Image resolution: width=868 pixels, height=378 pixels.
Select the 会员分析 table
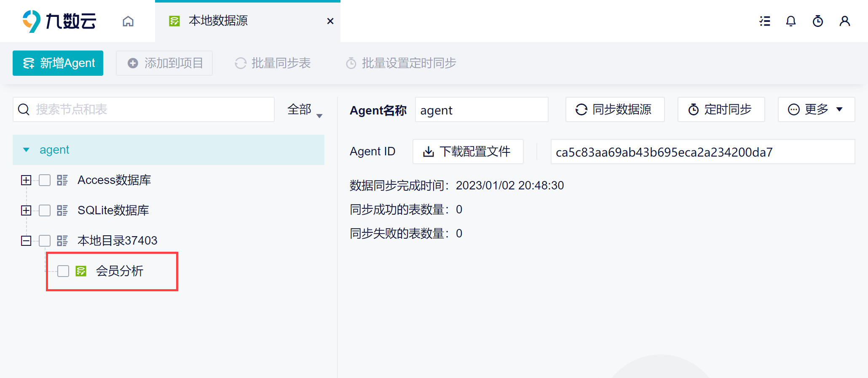click(x=120, y=271)
